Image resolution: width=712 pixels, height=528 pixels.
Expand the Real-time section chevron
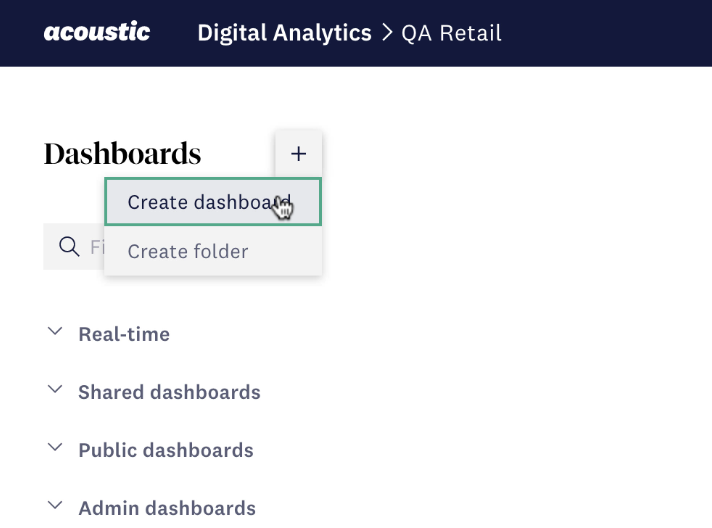(x=55, y=331)
